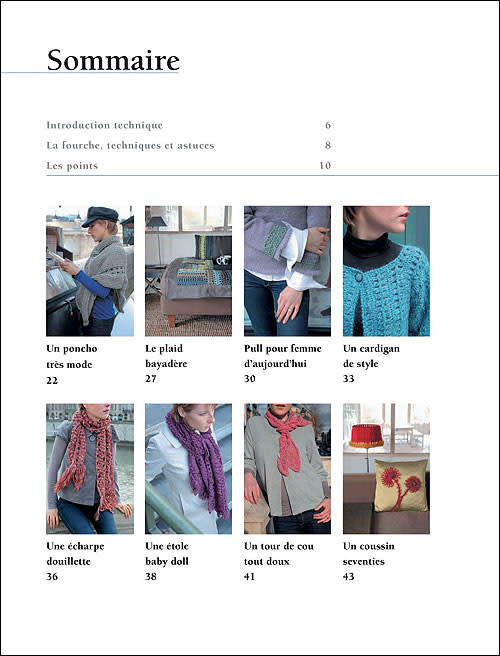Click the Pull pour femme d'aujourd'hui caption
This screenshot has width=500, height=656.
pyautogui.click(x=283, y=356)
